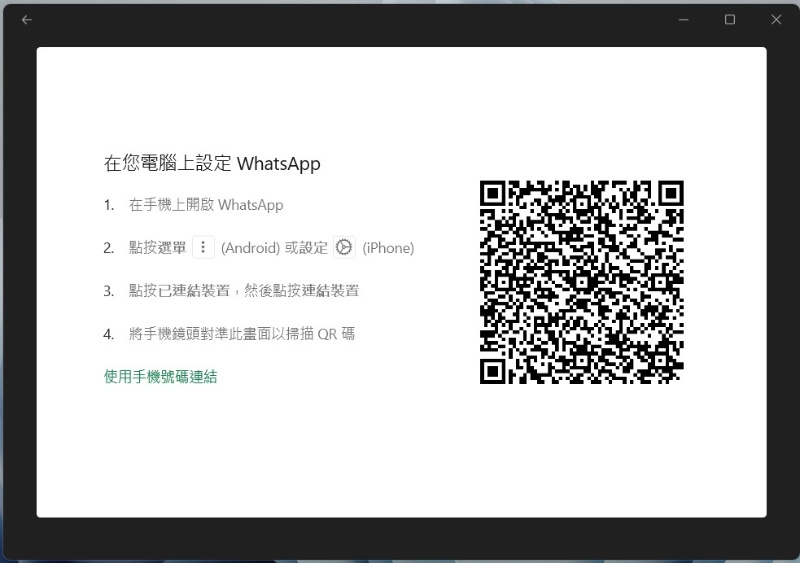Click the Android three-dot menu icon
This screenshot has height=563, width=800.
[x=203, y=248]
